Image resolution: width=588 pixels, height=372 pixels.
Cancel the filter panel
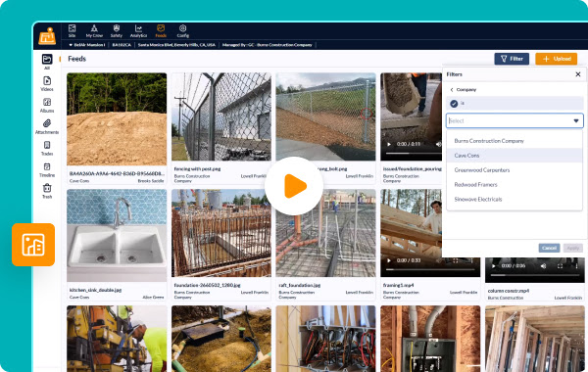click(x=549, y=248)
